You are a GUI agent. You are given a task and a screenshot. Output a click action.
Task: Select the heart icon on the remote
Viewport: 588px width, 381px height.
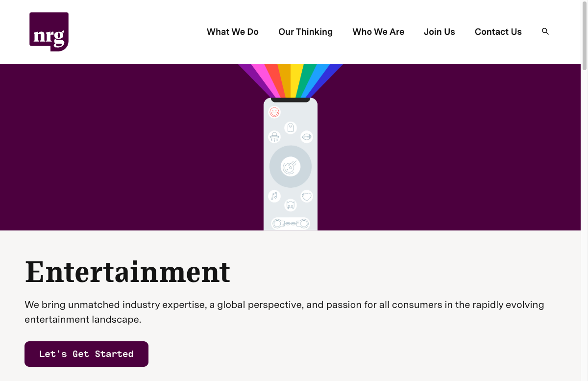pos(306,196)
